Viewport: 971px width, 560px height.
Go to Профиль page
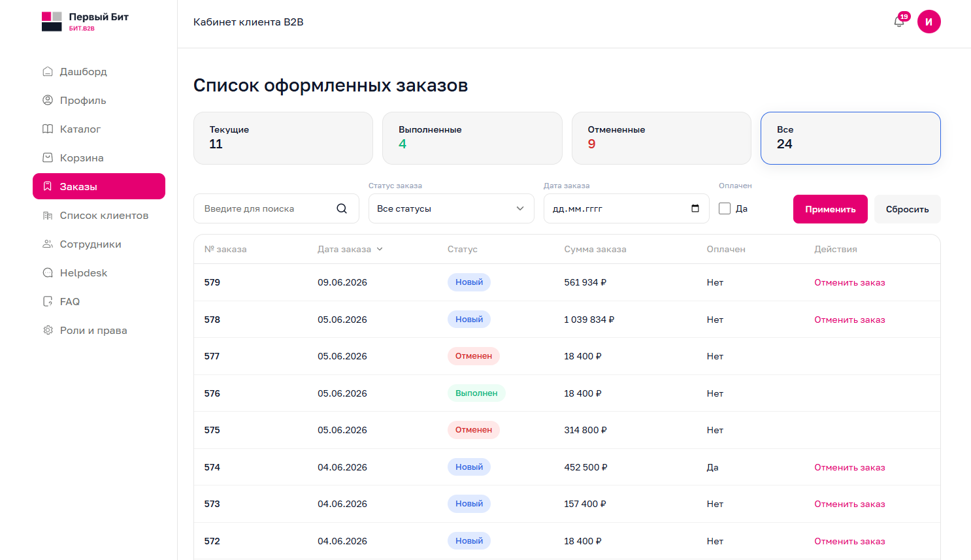click(x=99, y=101)
